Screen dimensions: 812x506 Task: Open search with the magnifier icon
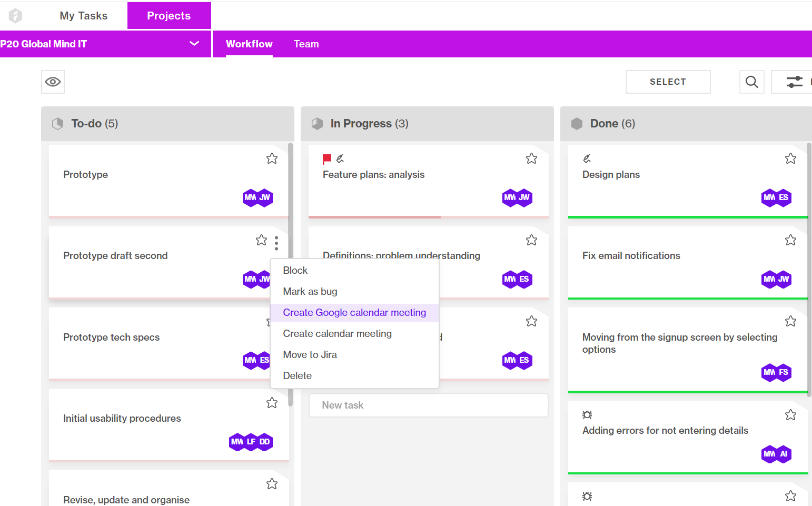click(x=752, y=82)
